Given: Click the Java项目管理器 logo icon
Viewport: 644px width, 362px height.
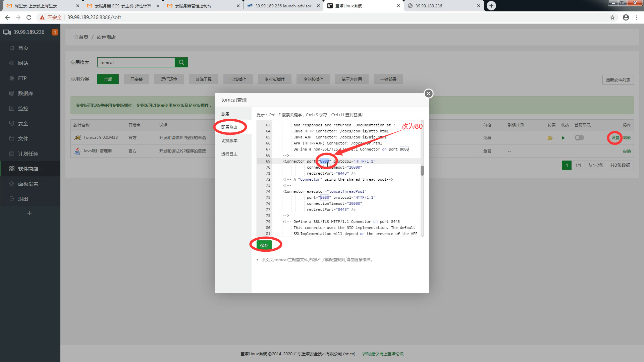Looking at the screenshot, I should [x=77, y=151].
